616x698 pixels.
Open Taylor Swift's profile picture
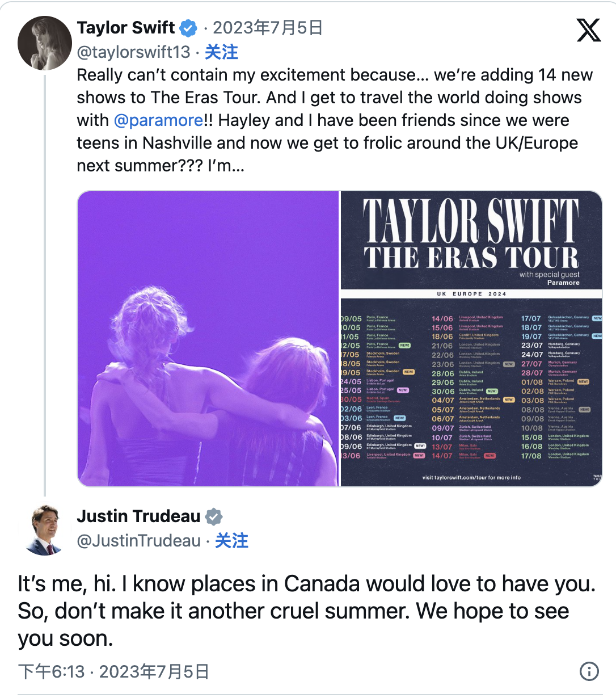[x=45, y=43]
